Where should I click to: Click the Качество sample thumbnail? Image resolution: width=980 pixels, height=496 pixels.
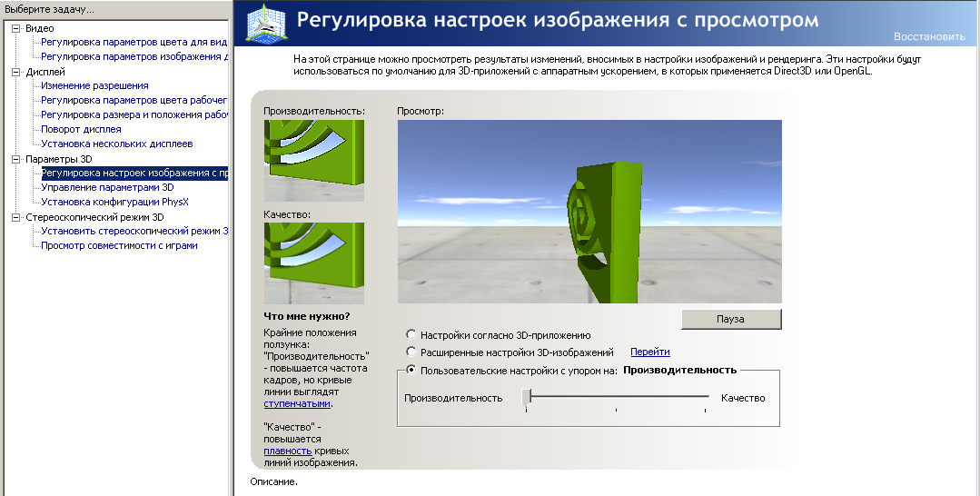313,263
